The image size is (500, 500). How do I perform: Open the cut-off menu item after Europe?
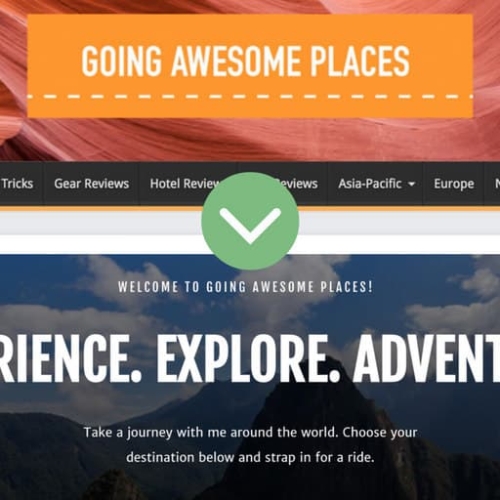coord(497,184)
